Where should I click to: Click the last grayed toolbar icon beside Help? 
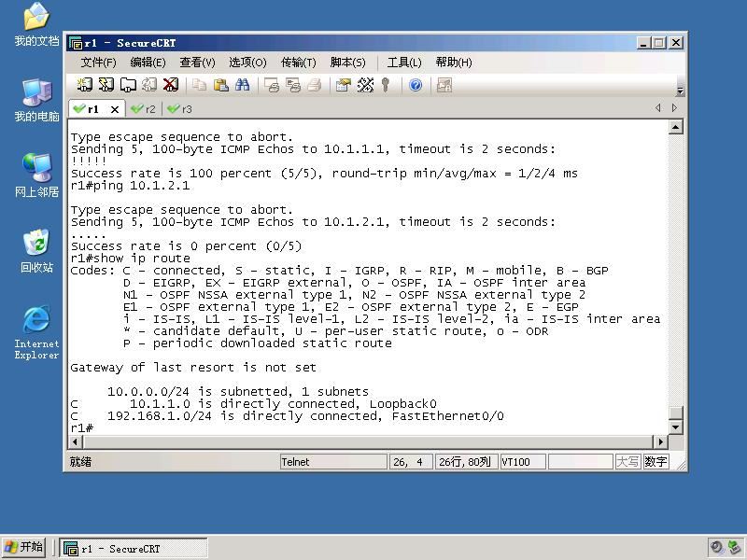pos(444,85)
